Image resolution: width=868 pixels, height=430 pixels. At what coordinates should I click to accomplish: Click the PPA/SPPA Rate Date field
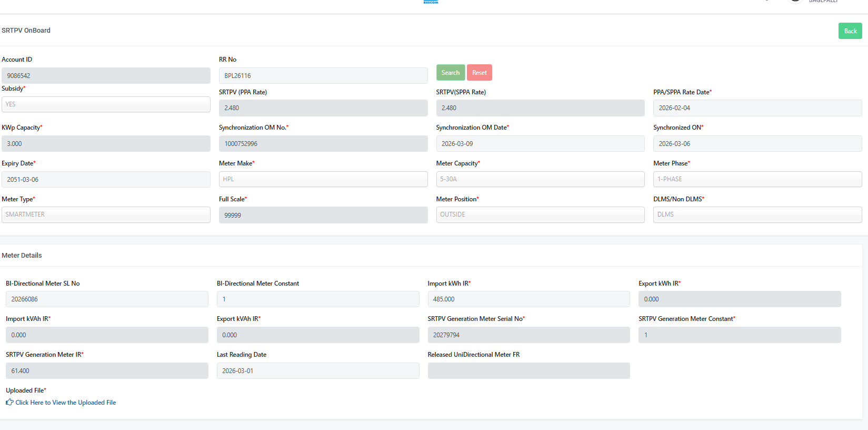click(x=757, y=108)
